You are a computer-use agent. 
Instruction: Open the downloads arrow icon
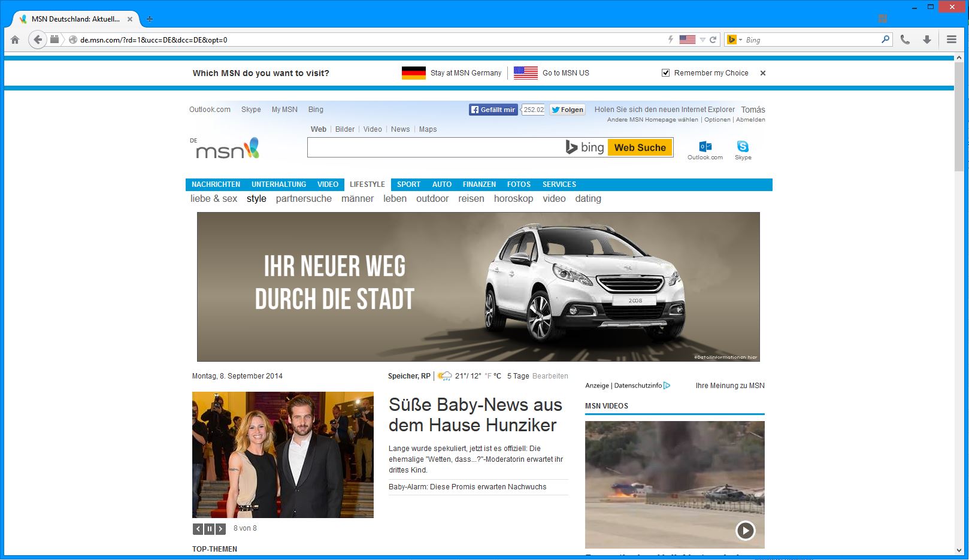926,40
